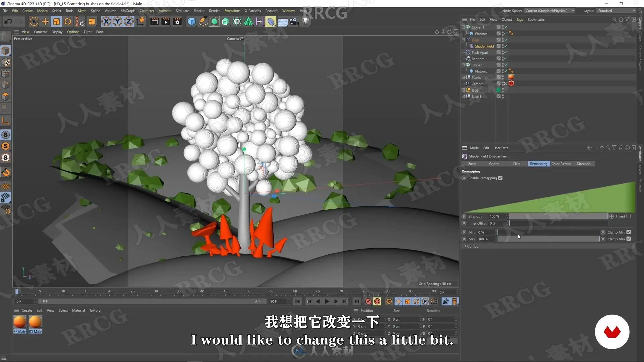The height and width of the screenshot is (362, 644).
Task: Open the Redshift menu
Action: pyautogui.click(x=271, y=11)
